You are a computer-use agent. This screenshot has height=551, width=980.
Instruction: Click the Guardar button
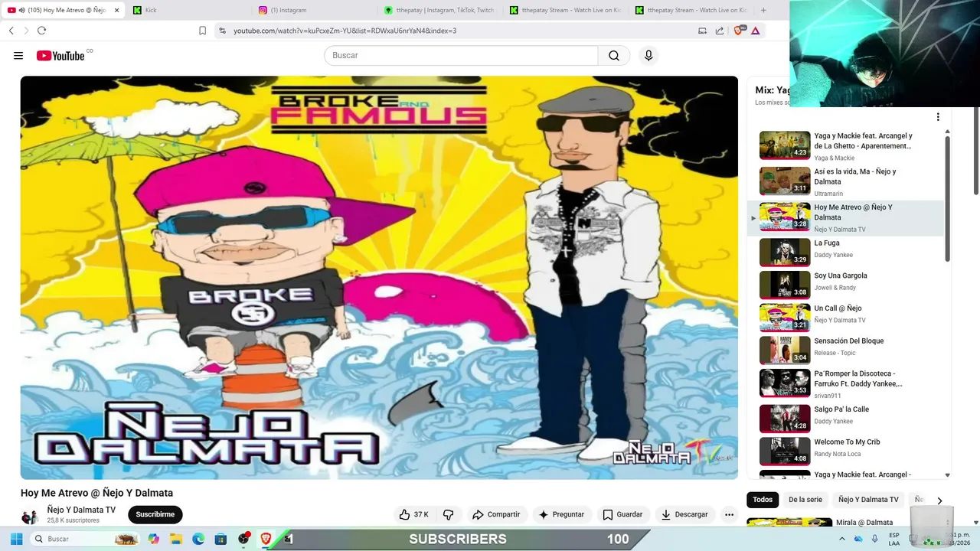tap(622, 514)
